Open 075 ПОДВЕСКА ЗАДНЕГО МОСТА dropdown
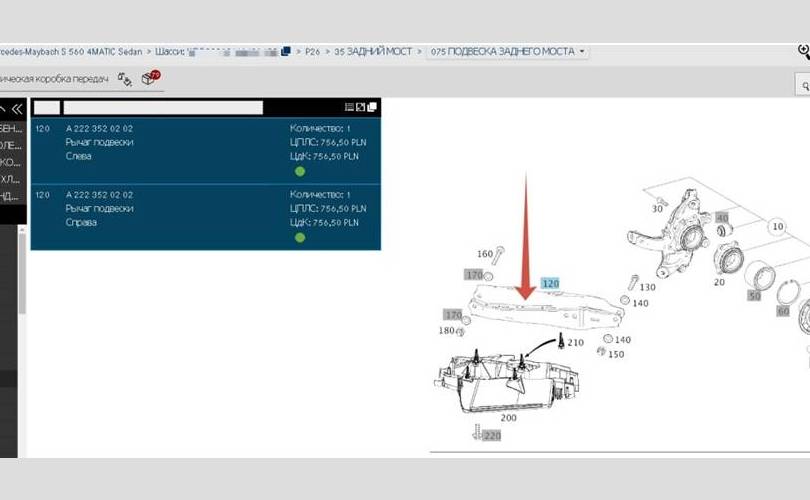The width and height of the screenshot is (810, 500). tap(507, 51)
